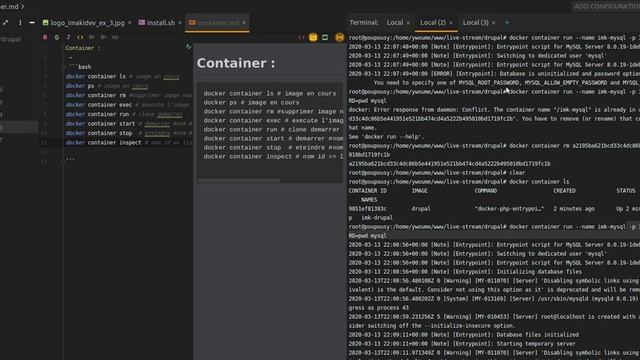
Task: Click 'docker container start' line in the editor
Action: click(x=129, y=124)
